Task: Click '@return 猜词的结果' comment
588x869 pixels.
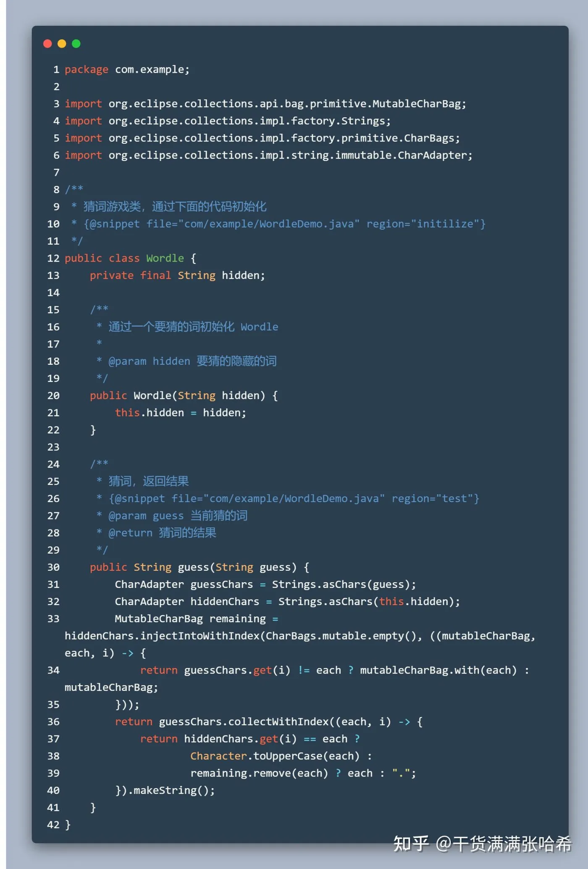Action: point(162,533)
